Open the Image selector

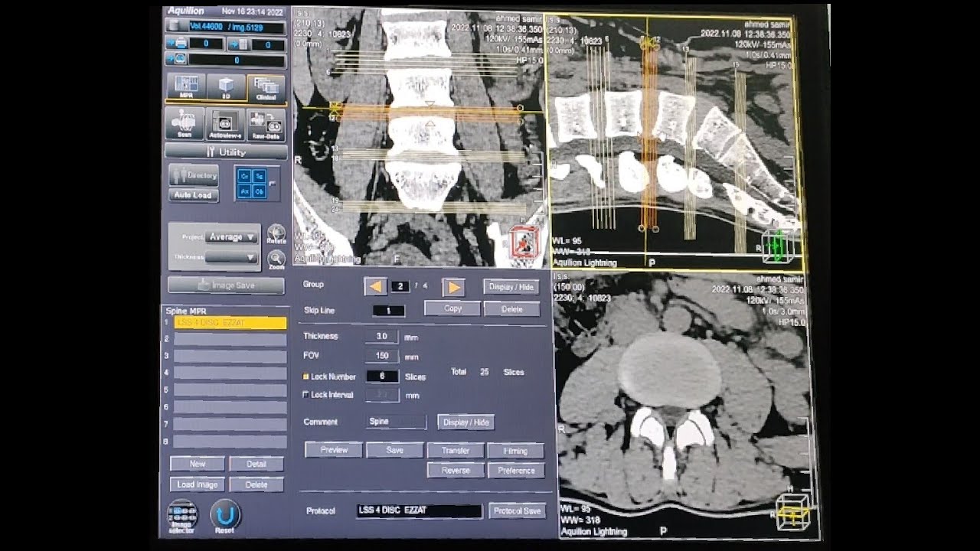(182, 517)
